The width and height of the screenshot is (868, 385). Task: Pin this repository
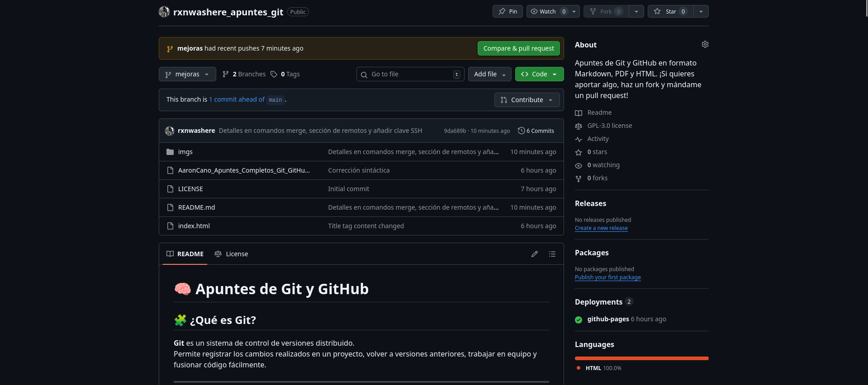508,11
